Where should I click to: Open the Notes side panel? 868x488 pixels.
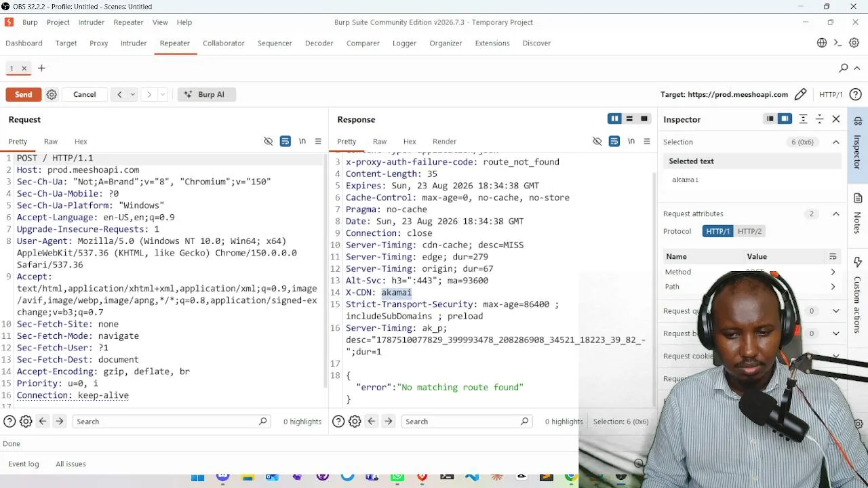pyautogui.click(x=858, y=213)
